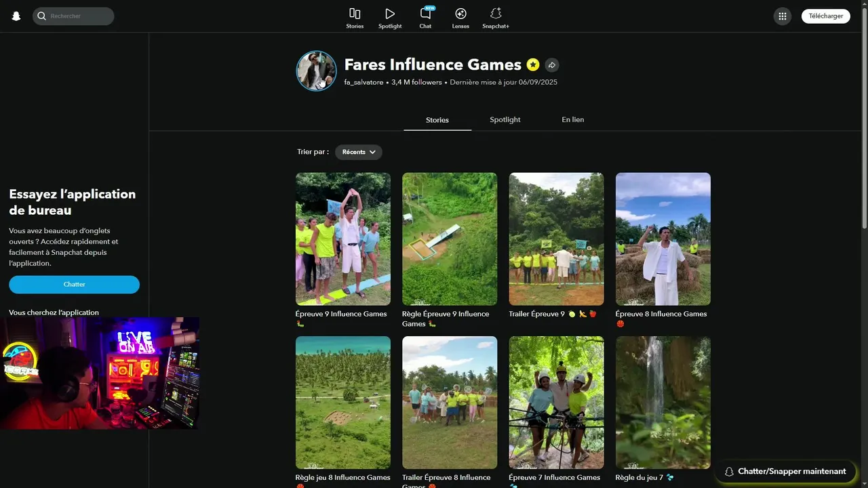This screenshot has width=868, height=488.
Task: Click Dernière mise à jour 06/09/2025
Action: click(x=503, y=82)
